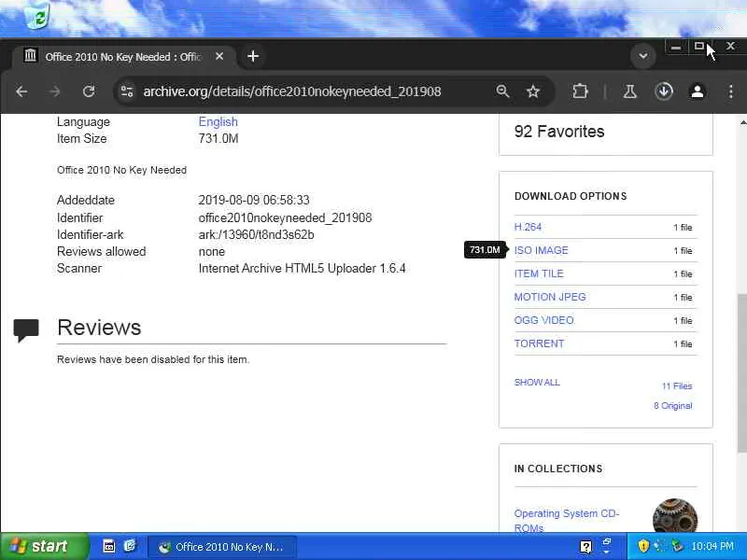Viewport: 747px width, 560px height.
Task: Expand the tab search dropdown arrow
Action: point(642,56)
